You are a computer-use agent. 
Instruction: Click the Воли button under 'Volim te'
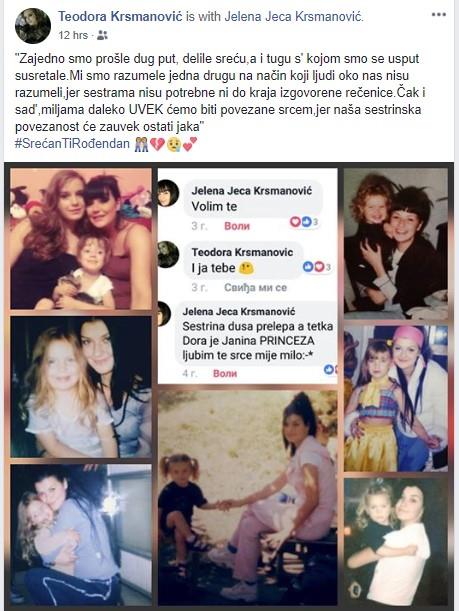point(237,226)
